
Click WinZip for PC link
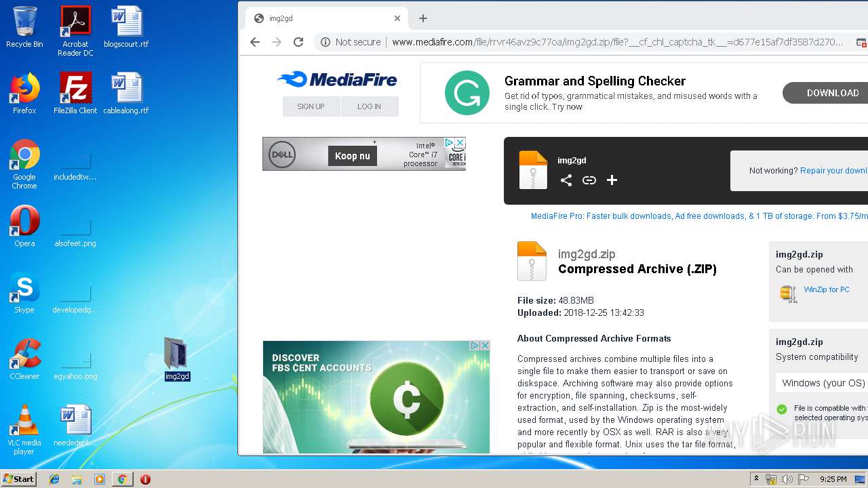[826, 289]
